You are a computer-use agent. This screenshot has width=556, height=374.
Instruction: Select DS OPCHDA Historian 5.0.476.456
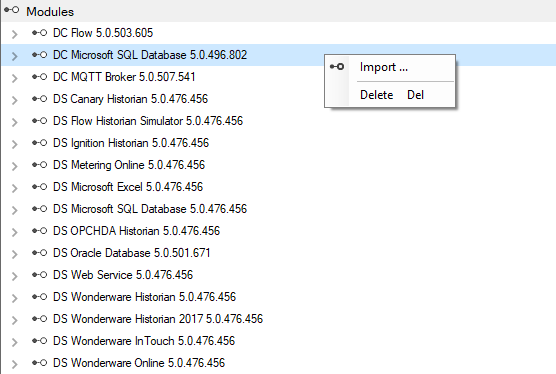137,231
